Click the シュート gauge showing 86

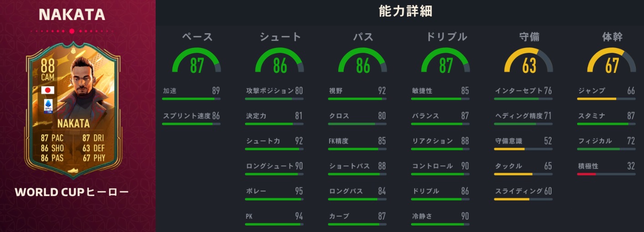tap(279, 62)
